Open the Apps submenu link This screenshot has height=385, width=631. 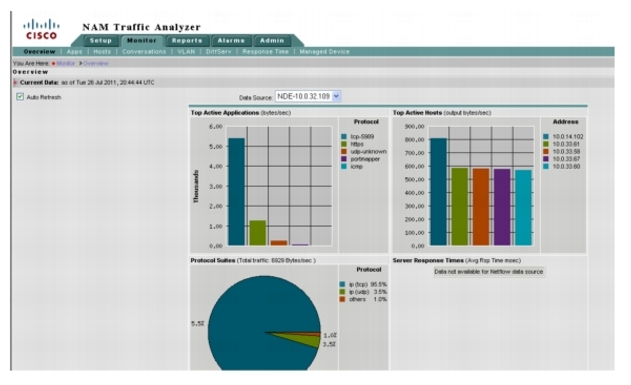pyautogui.click(x=74, y=52)
